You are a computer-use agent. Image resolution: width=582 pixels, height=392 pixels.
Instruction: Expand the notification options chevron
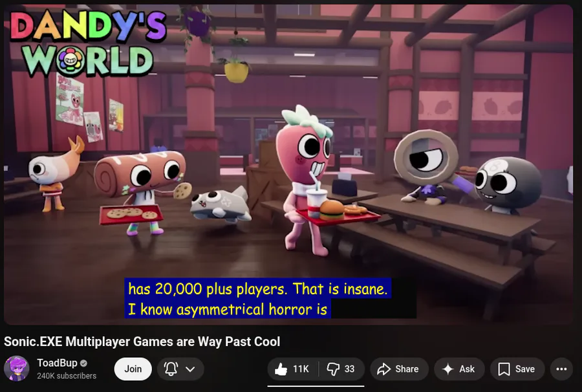(190, 369)
